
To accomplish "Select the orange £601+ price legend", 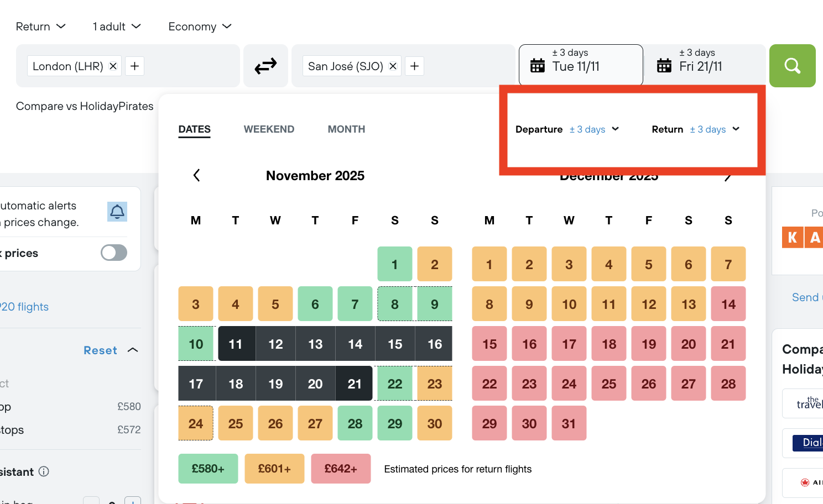I will coord(274,469).
